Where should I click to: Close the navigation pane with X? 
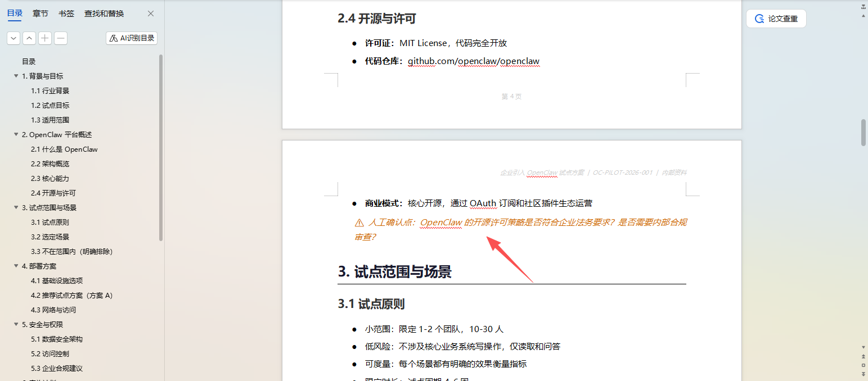150,13
